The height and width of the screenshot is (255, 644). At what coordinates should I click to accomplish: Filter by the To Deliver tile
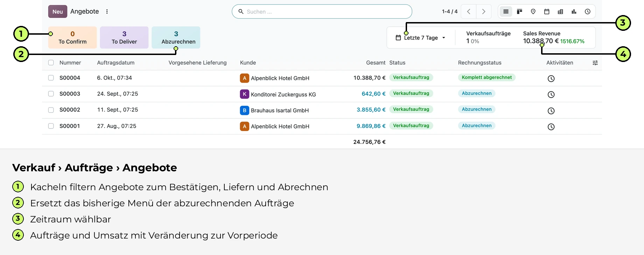pos(124,37)
